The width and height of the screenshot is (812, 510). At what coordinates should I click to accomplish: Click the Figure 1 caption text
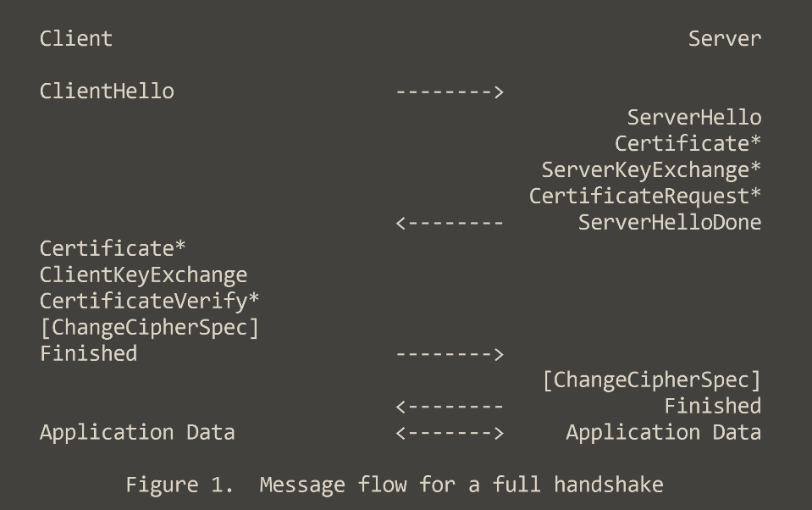coord(395,485)
